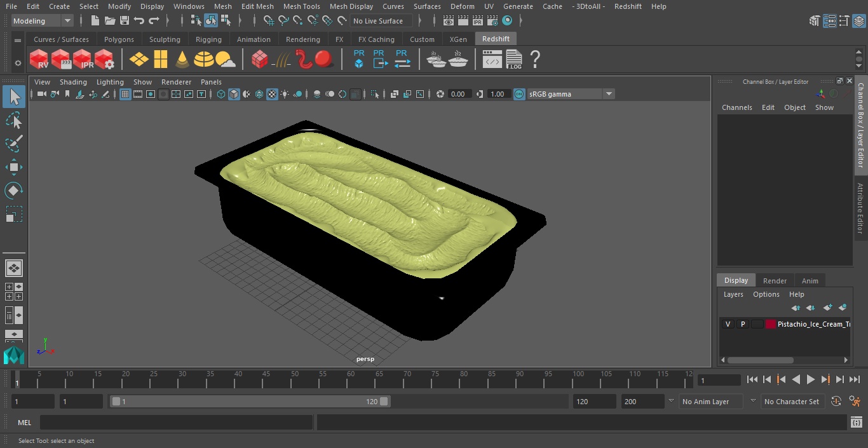Activate the arrow Select tool in toolbox
This screenshot has height=448, width=868.
coord(14,97)
